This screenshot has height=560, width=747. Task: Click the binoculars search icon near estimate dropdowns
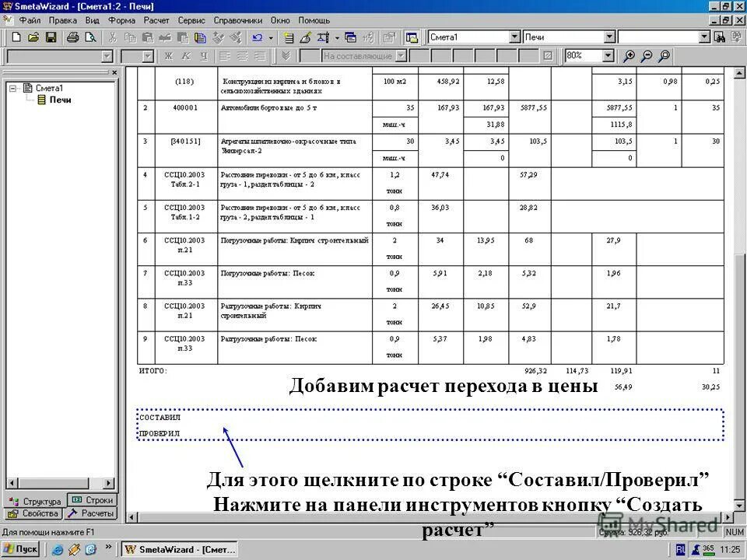(x=718, y=36)
